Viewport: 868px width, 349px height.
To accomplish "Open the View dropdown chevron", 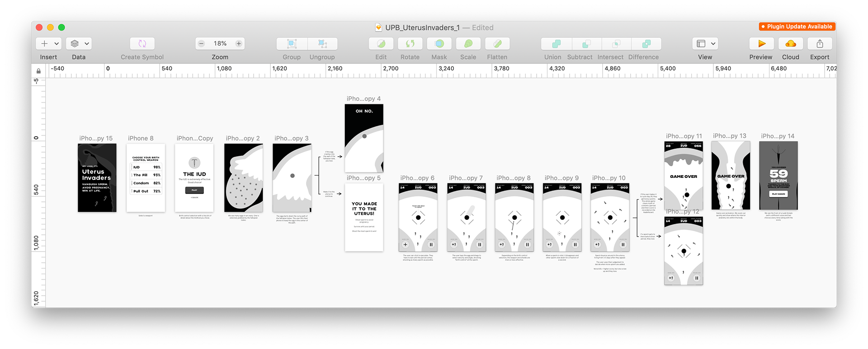I will click(713, 44).
